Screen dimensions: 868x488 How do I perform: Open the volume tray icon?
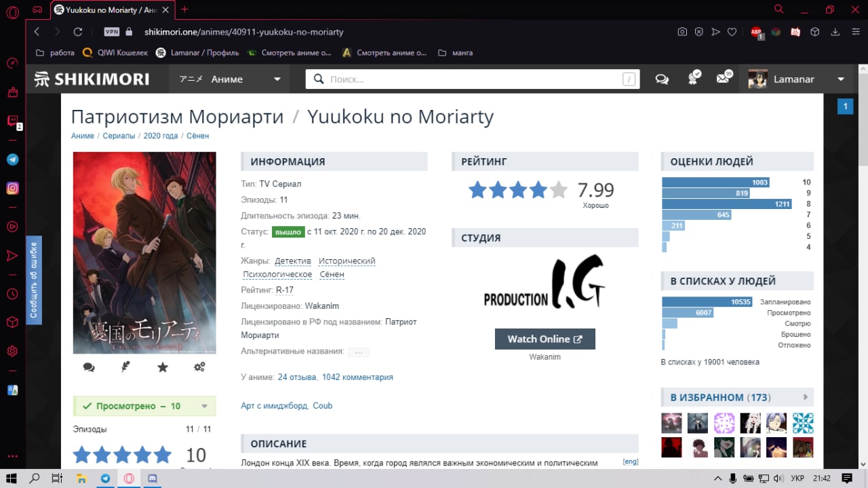pos(778,478)
